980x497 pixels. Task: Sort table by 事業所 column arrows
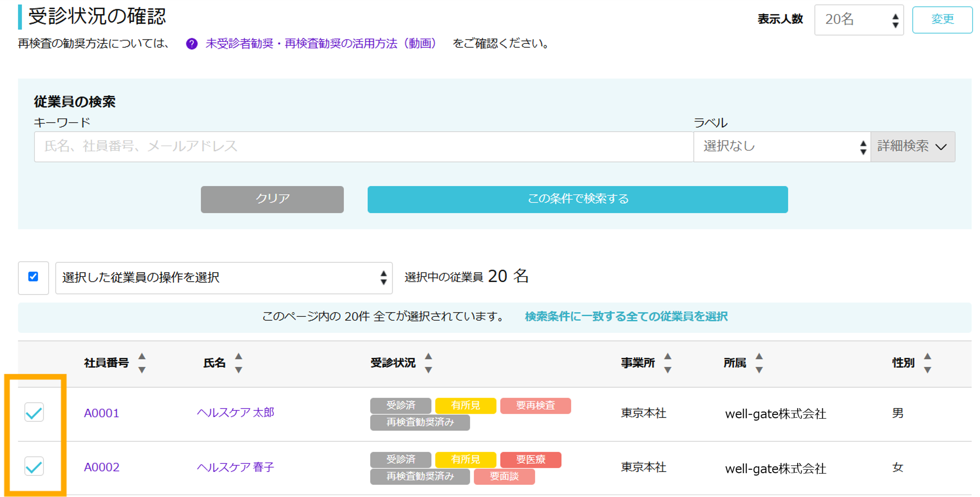coord(668,363)
